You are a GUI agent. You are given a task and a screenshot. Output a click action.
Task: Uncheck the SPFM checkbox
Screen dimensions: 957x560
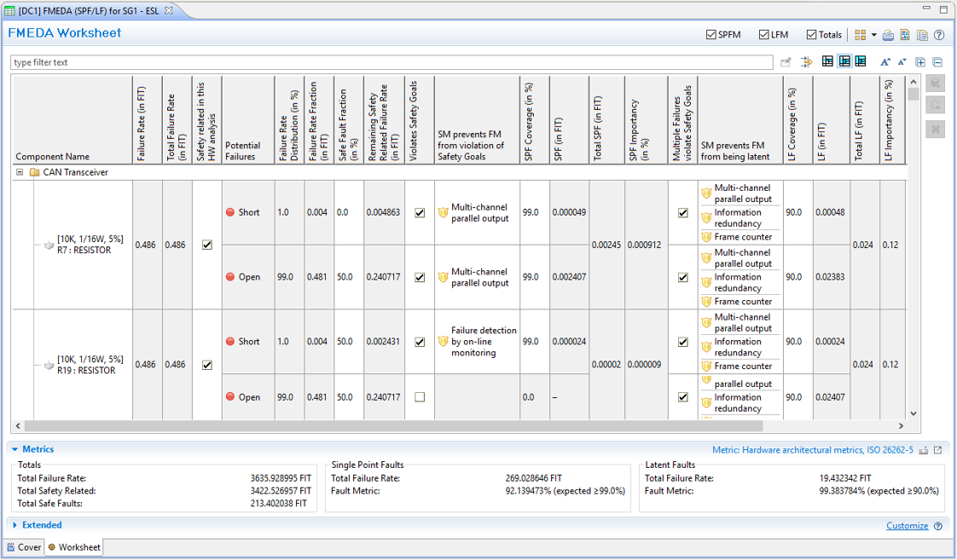pos(711,35)
